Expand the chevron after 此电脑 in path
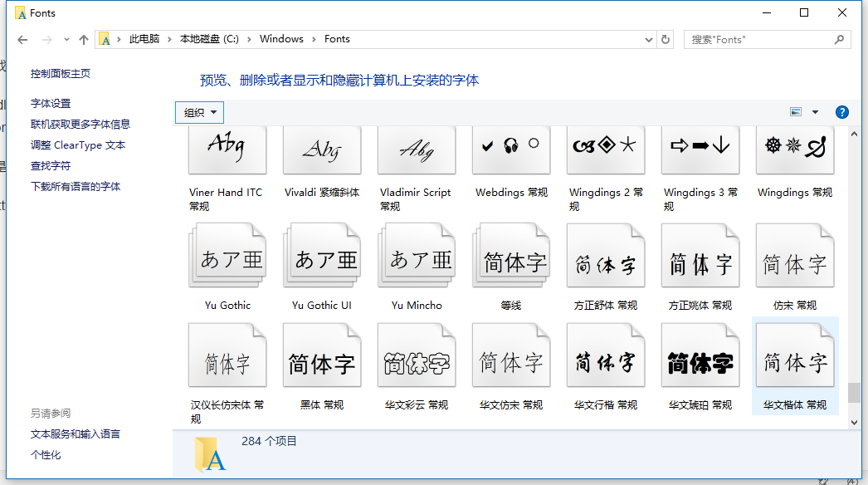This screenshot has height=485, width=868. coord(169,39)
